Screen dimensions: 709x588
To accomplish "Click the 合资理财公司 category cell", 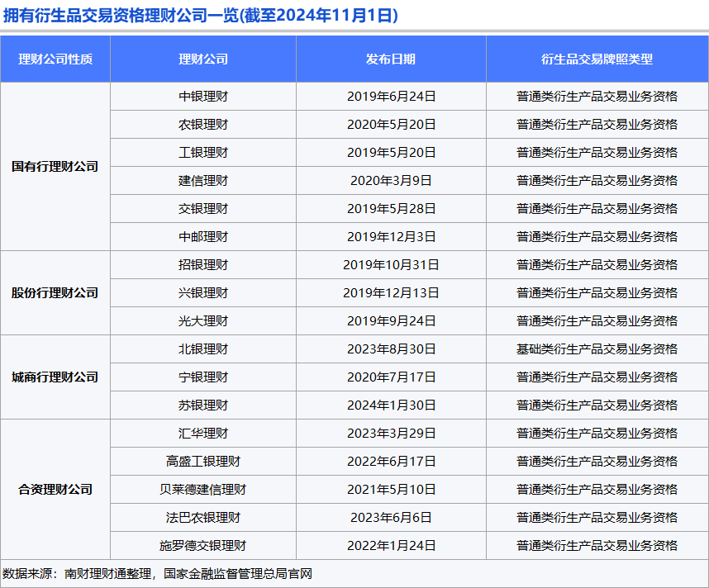I will tap(55, 490).
